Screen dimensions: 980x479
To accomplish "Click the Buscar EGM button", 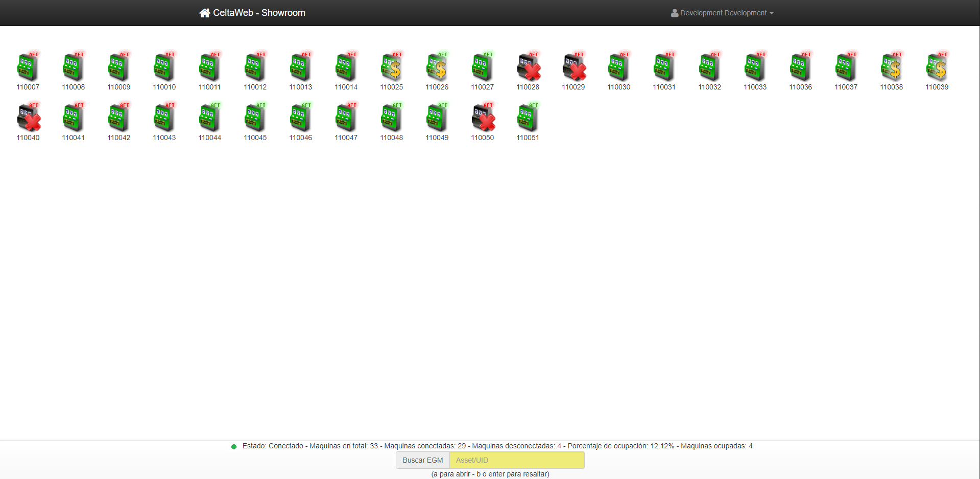I will click(423, 460).
